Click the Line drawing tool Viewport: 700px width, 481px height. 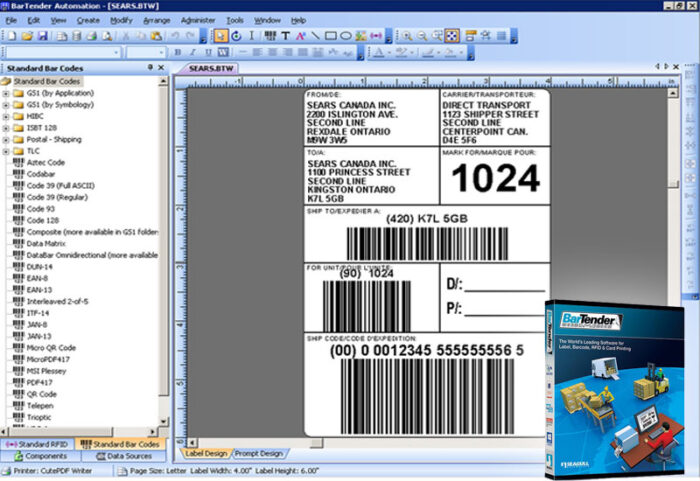coord(315,36)
